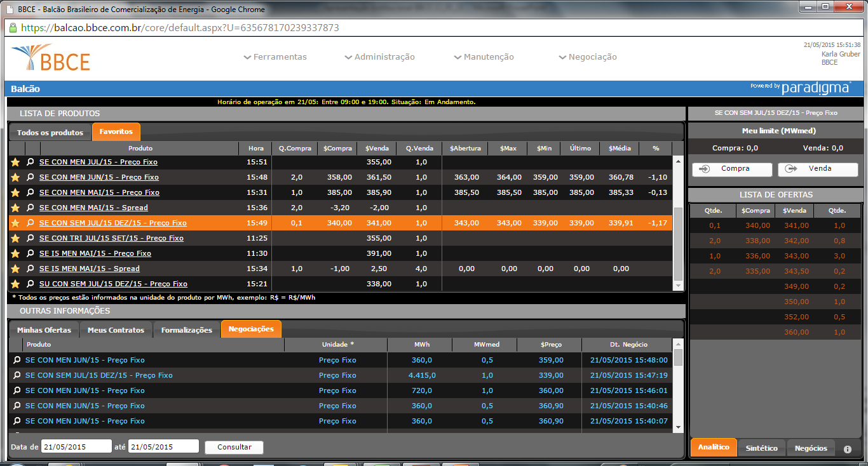Toggle favorite star for SU CON SEM JUL/15 DEZ/15
The width and height of the screenshot is (868, 466).
[x=15, y=284]
